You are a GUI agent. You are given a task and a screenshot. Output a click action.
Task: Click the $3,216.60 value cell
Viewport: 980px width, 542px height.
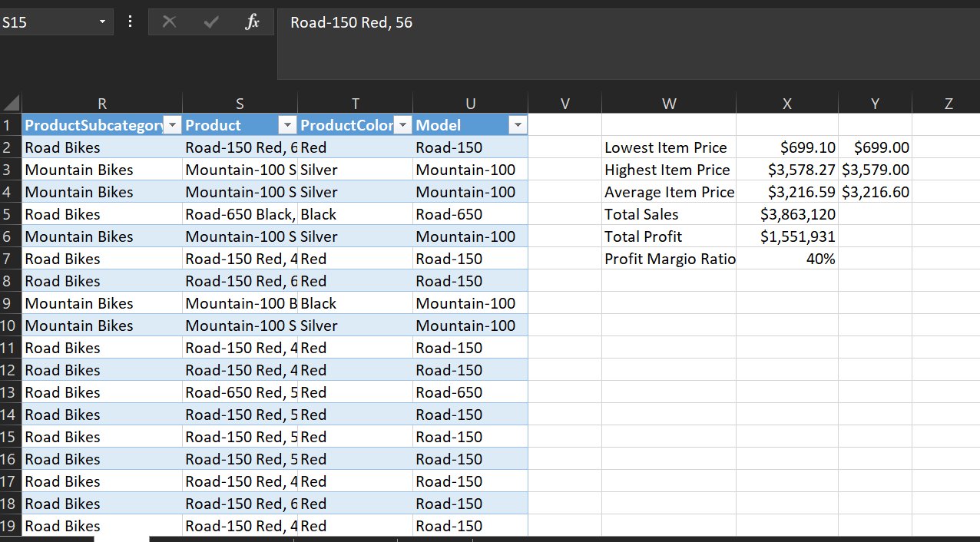tap(875, 192)
